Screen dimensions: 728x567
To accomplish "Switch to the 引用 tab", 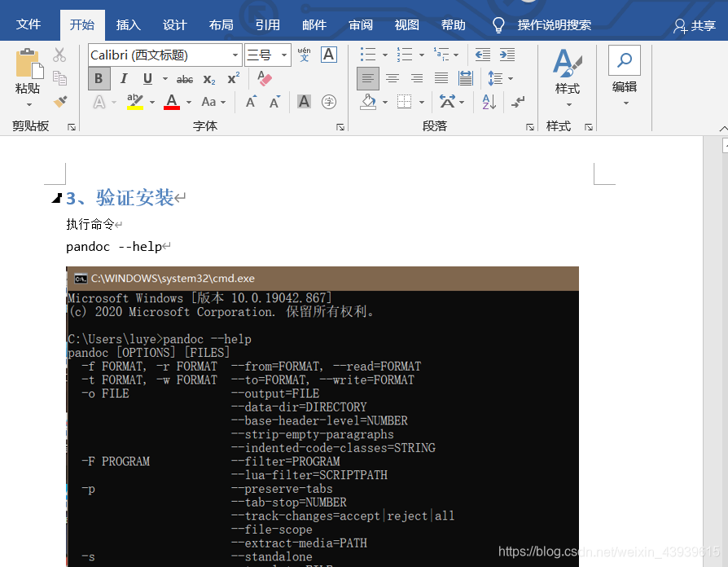I will point(267,24).
